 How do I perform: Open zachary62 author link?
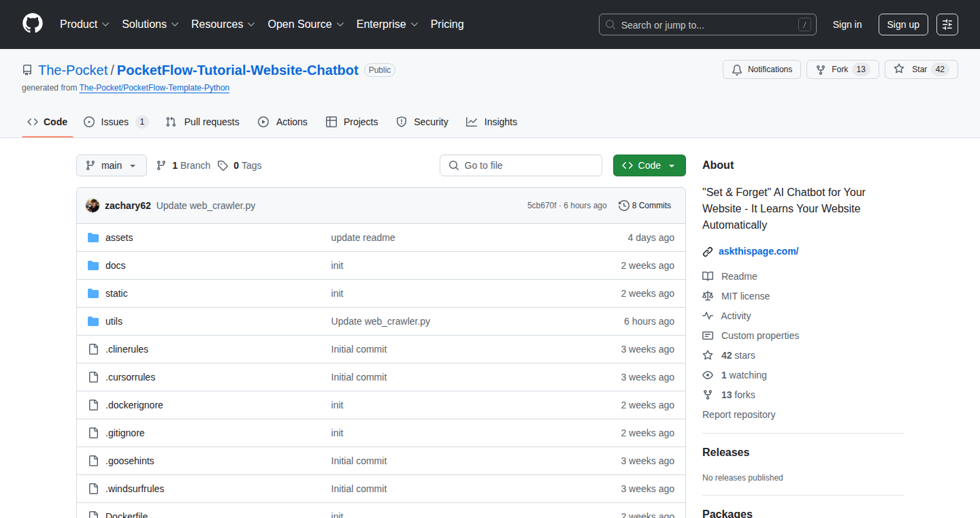(x=128, y=206)
